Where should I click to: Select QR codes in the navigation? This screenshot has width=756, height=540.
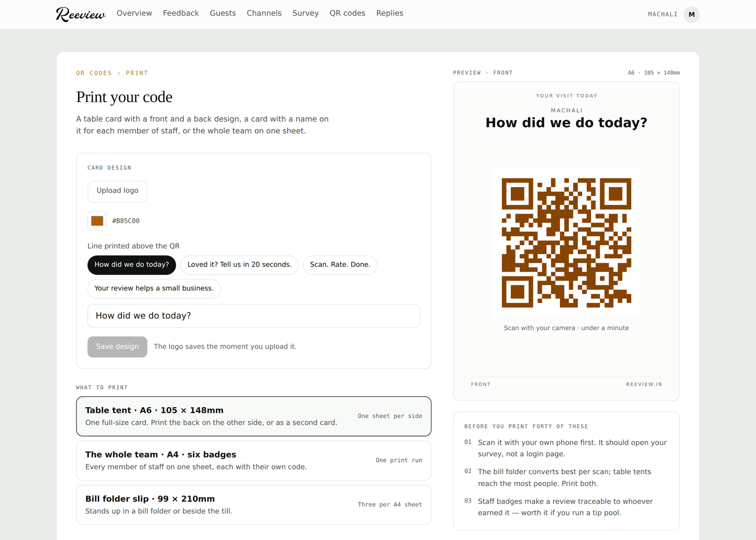pyautogui.click(x=347, y=13)
